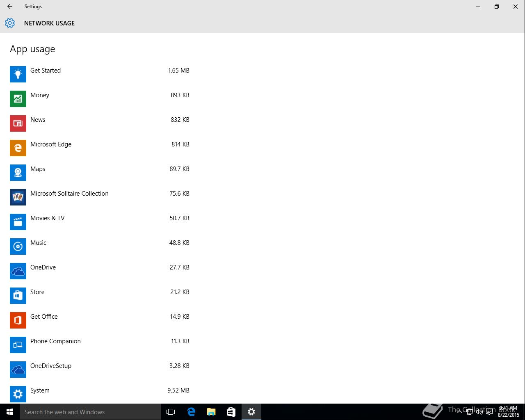Click the Store shopping bag icon in list

(x=18, y=295)
